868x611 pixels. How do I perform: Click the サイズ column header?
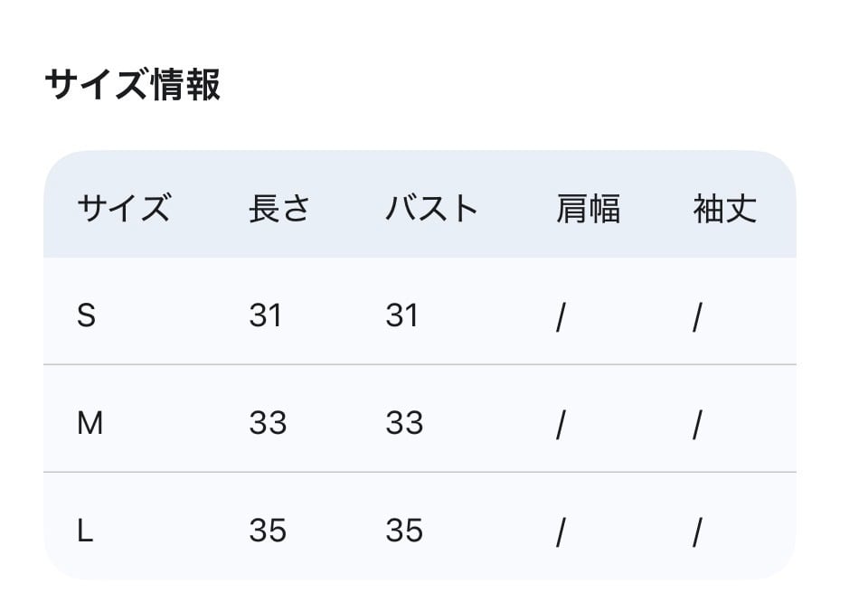(123, 209)
